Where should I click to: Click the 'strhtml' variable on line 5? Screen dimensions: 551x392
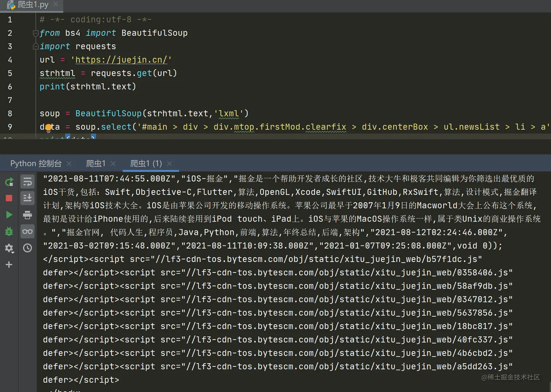point(58,73)
